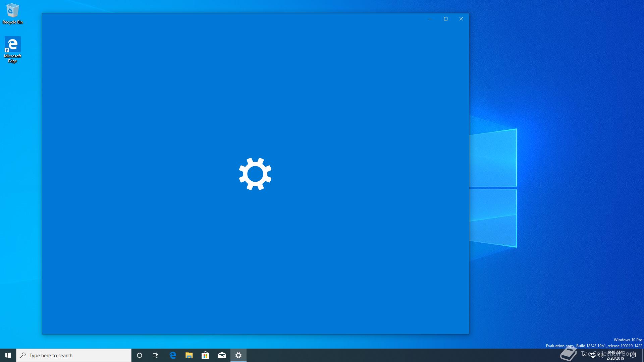Maximize the Settings window
The width and height of the screenshot is (644, 362).
[x=446, y=19]
